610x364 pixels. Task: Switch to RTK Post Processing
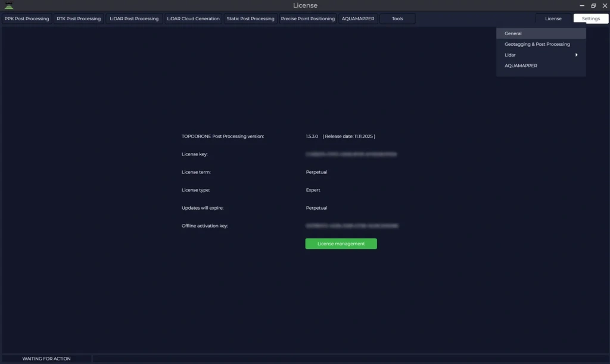pyautogui.click(x=78, y=18)
